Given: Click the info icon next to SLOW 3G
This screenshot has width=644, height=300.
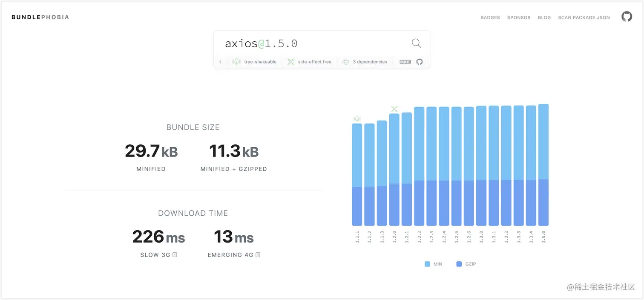Looking at the screenshot, I should pos(175,255).
